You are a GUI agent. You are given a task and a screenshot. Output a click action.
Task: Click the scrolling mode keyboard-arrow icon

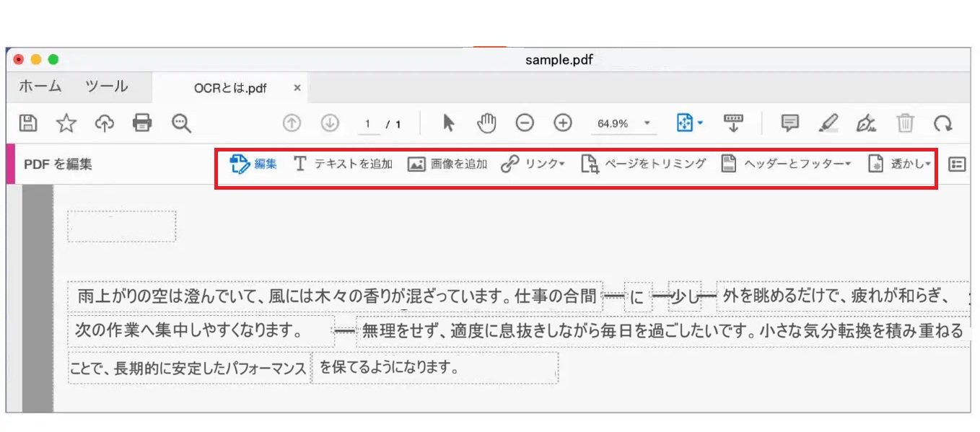(733, 123)
